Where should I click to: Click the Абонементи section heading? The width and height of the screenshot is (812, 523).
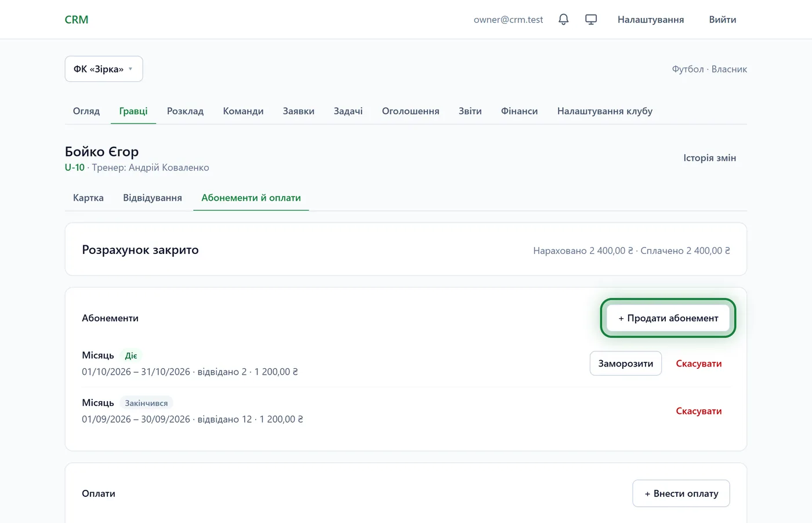pos(110,318)
